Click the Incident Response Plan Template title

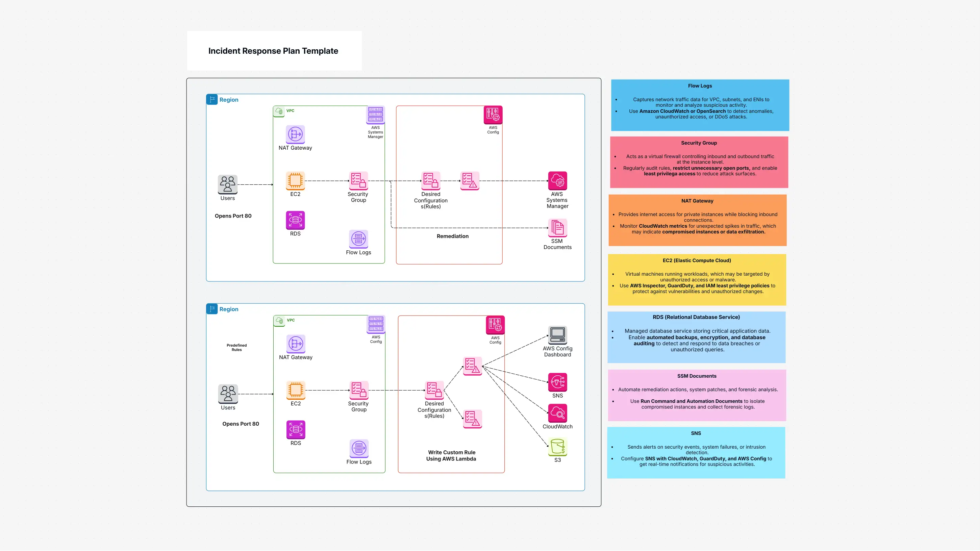tap(274, 50)
